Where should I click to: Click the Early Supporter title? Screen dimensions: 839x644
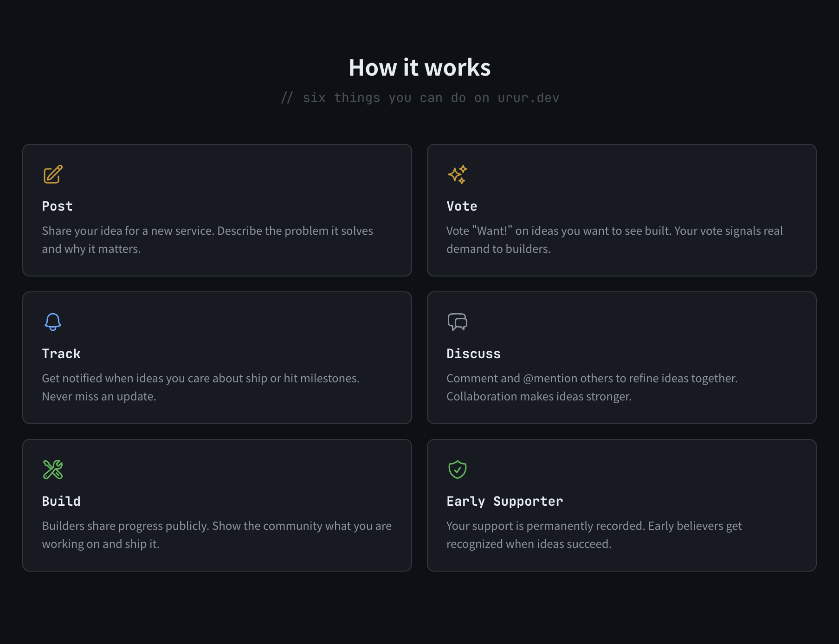click(x=504, y=501)
